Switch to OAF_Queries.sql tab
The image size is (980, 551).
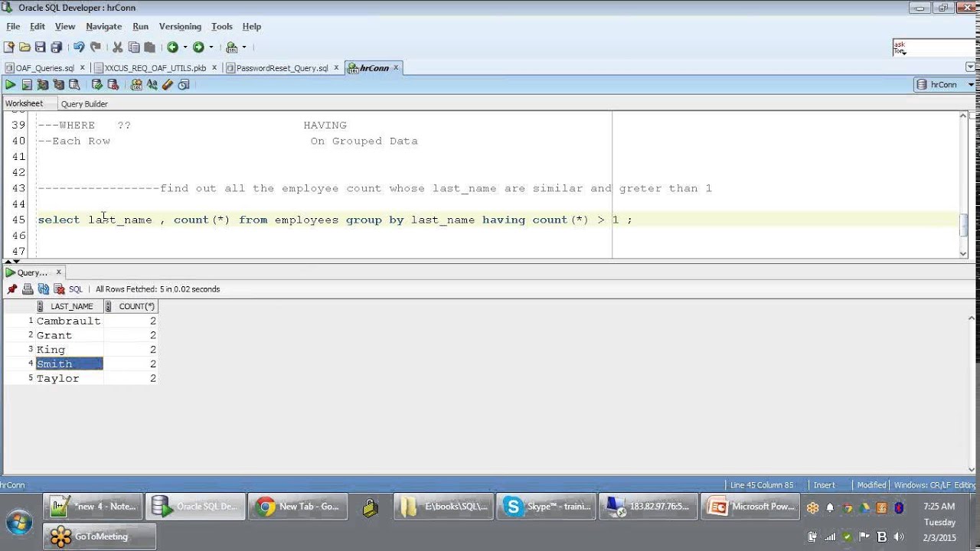(x=44, y=68)
